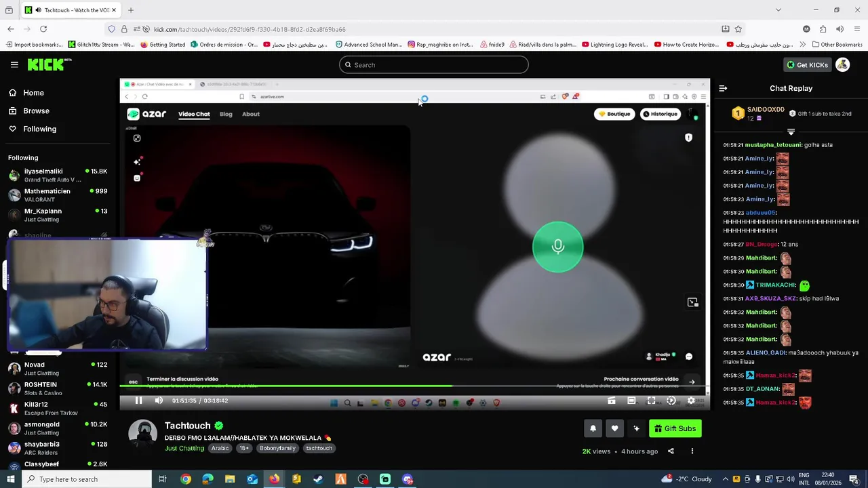Image resolution: width=868 pixels, height=488 pixels.
Task: Open Kill3r12 channel in Following list
Action: point(57,408)
